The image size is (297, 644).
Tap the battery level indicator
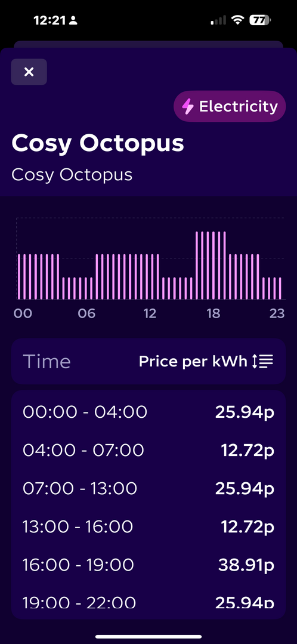point(260,20)
